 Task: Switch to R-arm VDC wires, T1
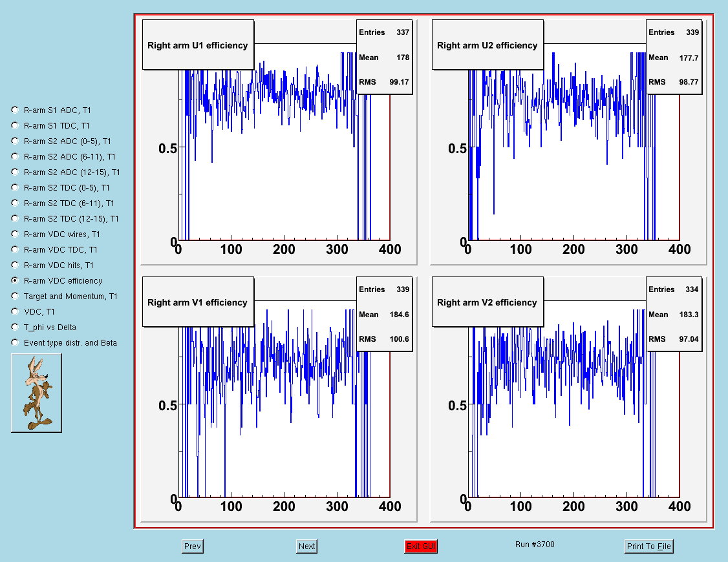15,234
